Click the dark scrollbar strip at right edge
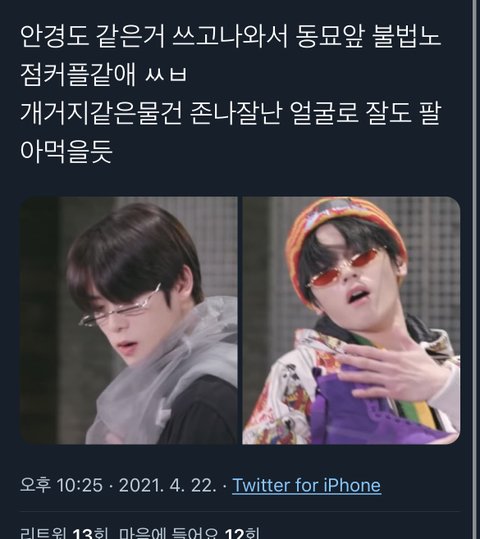 (x=476, y=270)
